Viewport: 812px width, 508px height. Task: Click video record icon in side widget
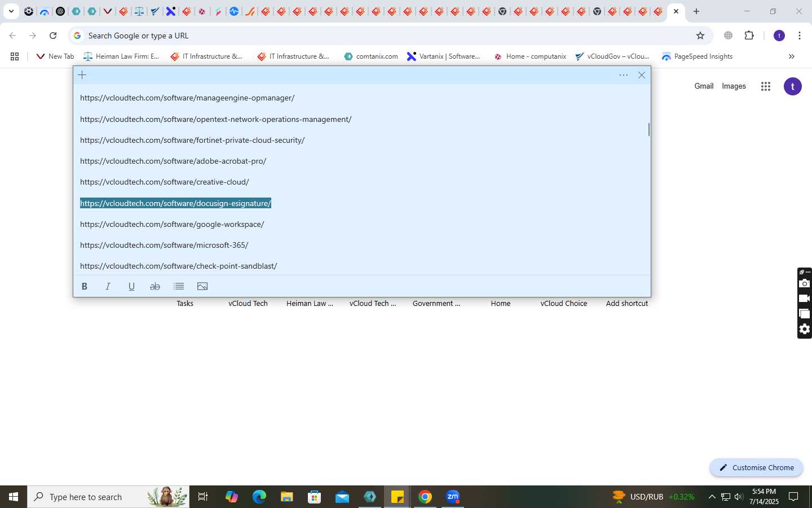click(x=805, y=299)
